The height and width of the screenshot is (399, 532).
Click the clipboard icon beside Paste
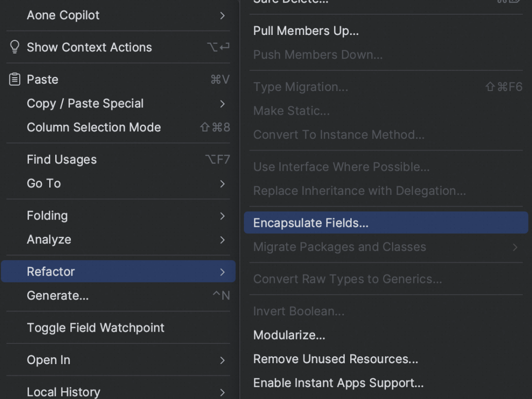[x=15, y=79]
